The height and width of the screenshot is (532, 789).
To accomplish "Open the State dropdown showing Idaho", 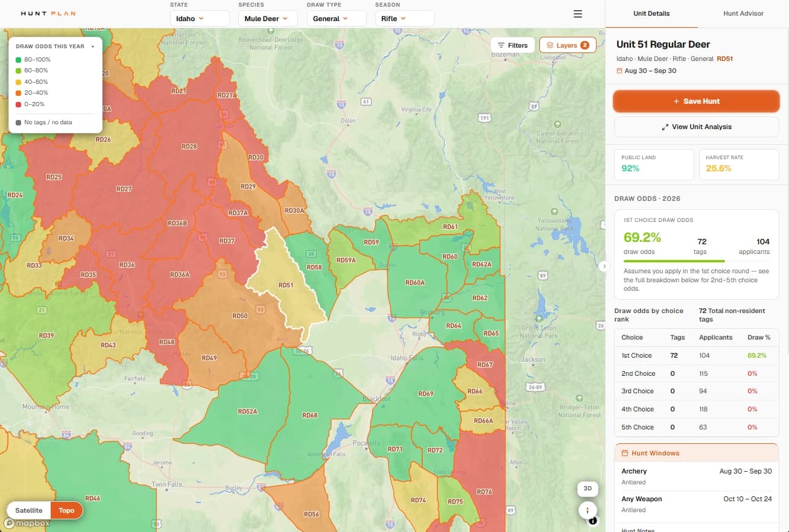I will pos(200,19).
